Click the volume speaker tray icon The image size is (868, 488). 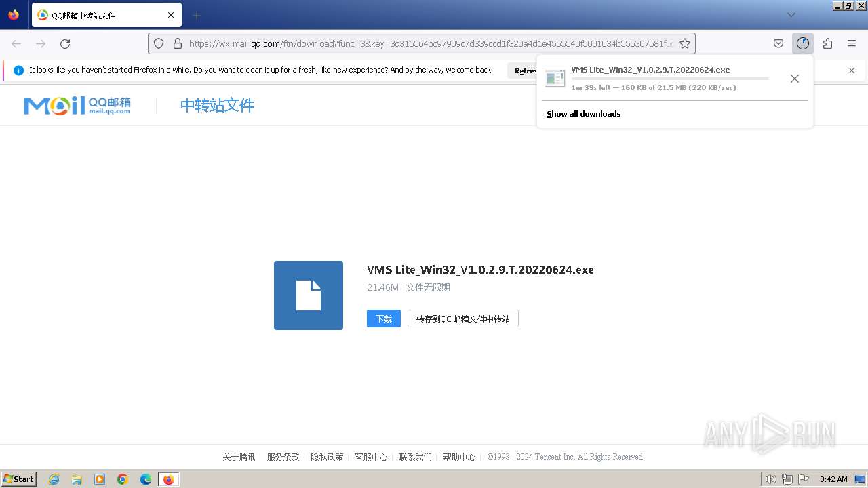coord(771,479)
